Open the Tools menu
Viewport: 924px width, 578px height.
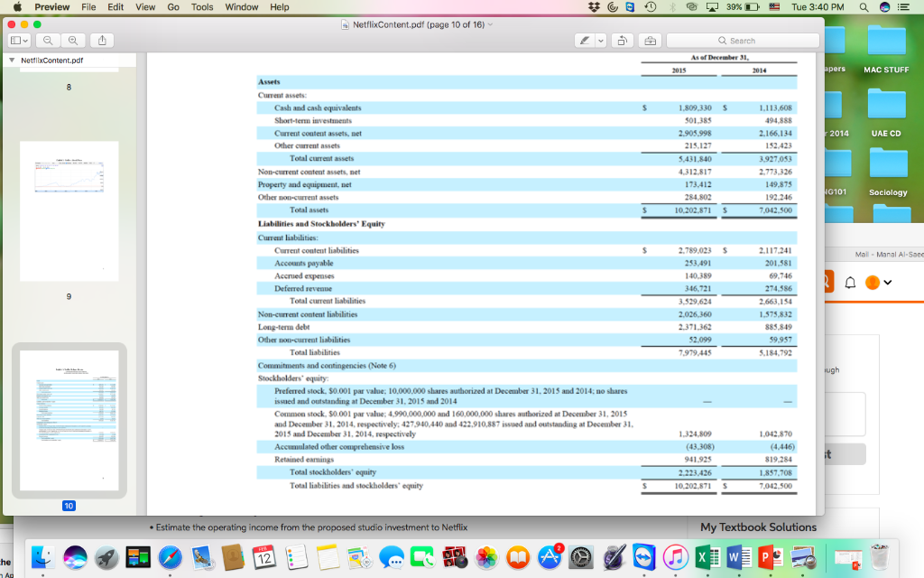201,6
